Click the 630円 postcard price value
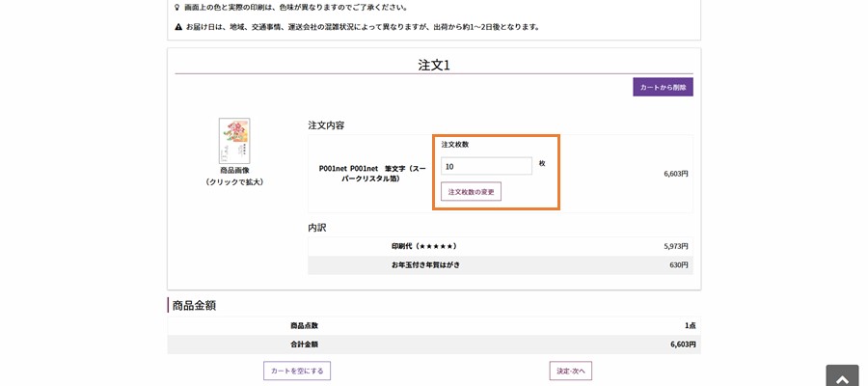This screenshot has width=868, height=386. pyautogui.click(x=679, y=264)
